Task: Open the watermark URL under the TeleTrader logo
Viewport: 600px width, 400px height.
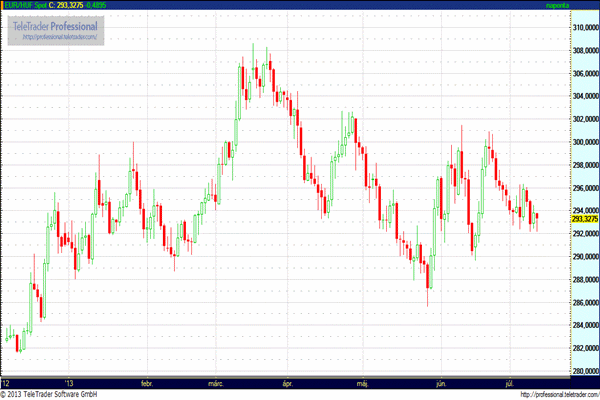Action: [58, 37]
